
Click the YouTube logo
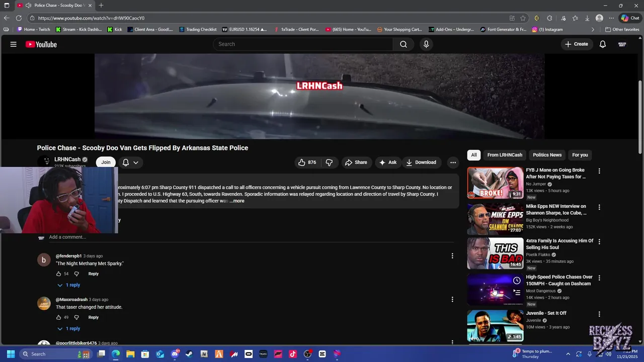coord(41,44)
